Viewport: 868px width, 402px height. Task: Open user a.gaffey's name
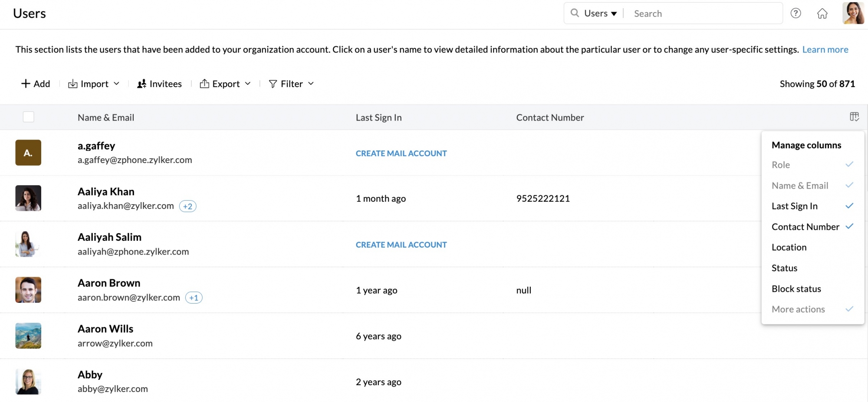point(96,146)
